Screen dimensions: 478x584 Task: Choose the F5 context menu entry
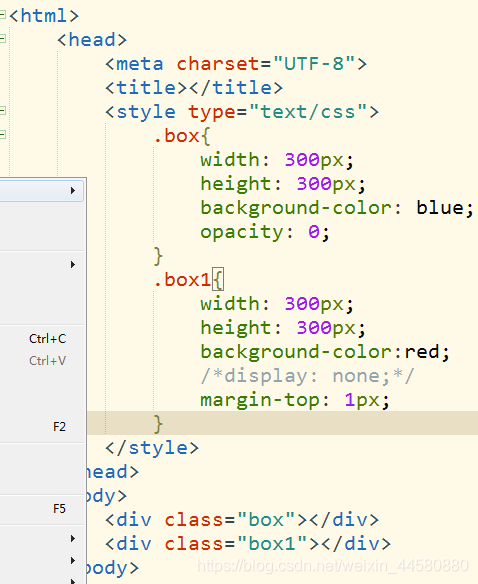pyautogui.click(x=41, y=509)
